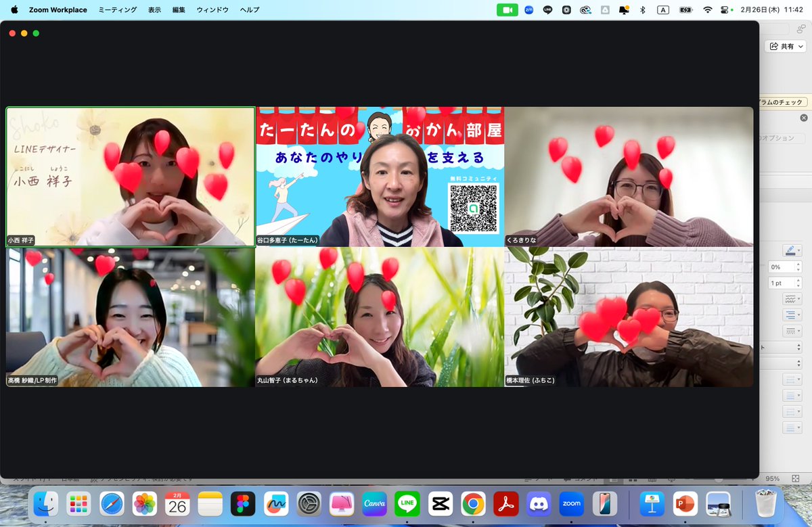Image resolution: width=812 pixels, height=527 pixels.
Task: Click collaboration icon above 共有 in Keynote
Action: [x=801, y=28]
